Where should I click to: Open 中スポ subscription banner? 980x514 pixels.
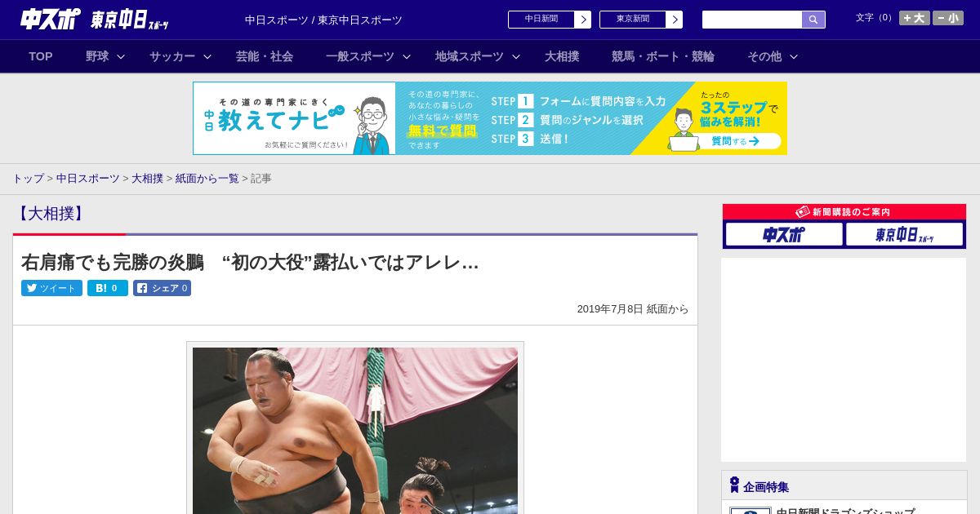pyautogui.click(x=784, y=234)
